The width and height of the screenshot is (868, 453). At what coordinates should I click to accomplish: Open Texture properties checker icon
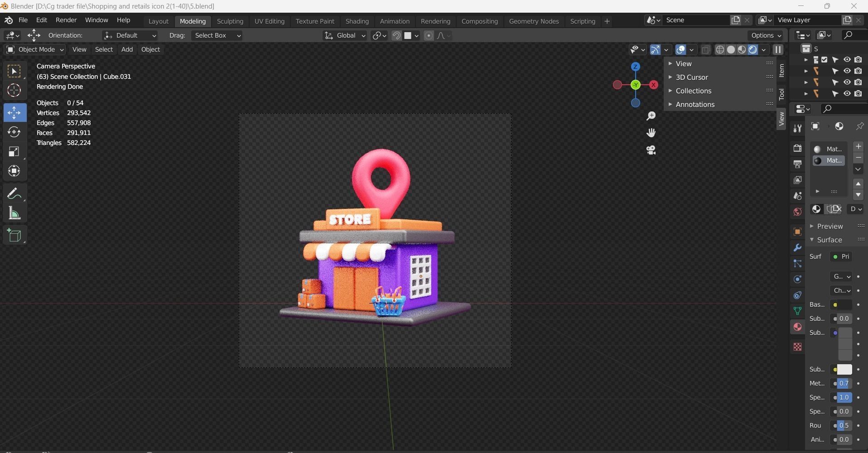pos(797,347)
